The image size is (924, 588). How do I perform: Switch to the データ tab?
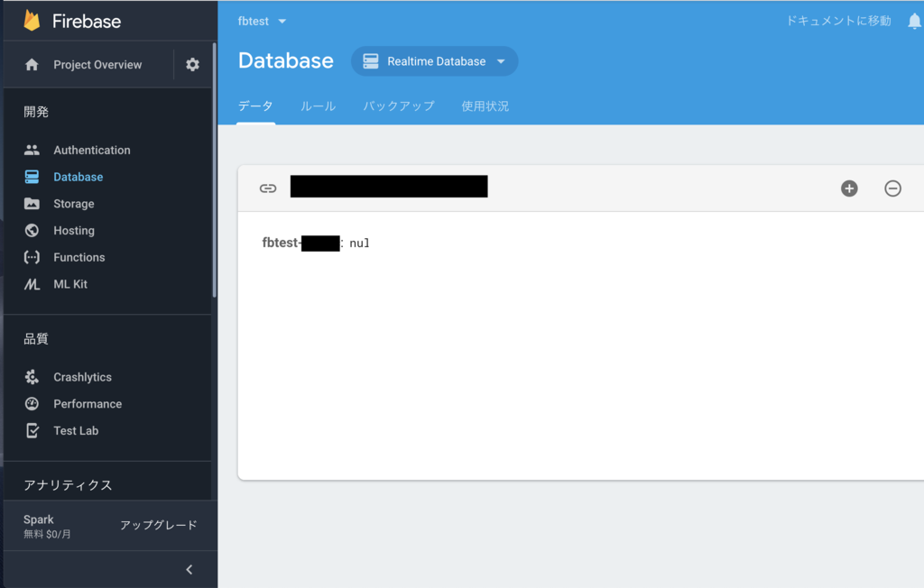pos(255,106)
